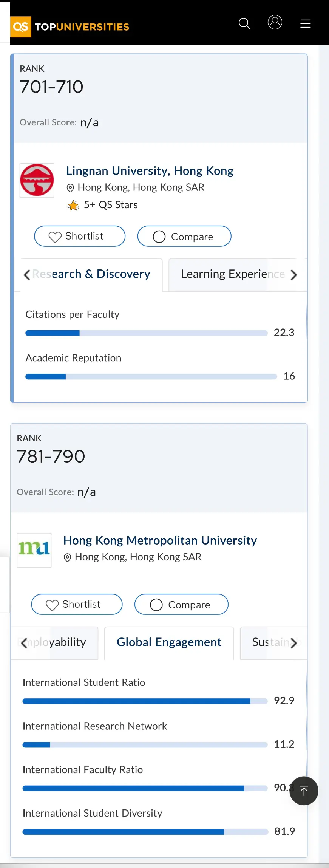Open the user account profile icon

(x=275, y=22)
